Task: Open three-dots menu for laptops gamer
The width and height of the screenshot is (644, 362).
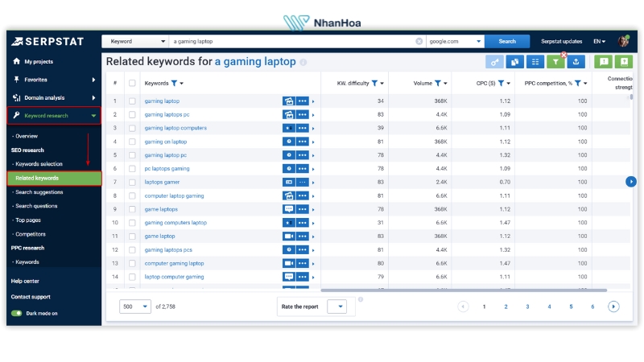Action: pos(303,183)
